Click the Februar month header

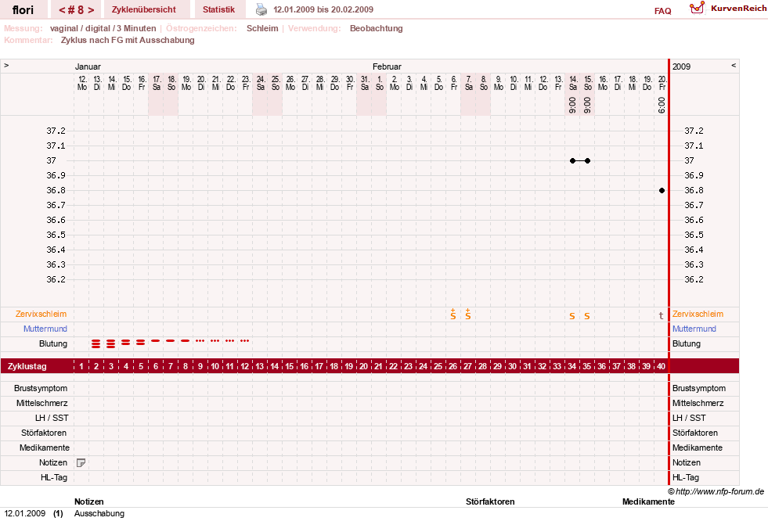(x=387, y=66)
